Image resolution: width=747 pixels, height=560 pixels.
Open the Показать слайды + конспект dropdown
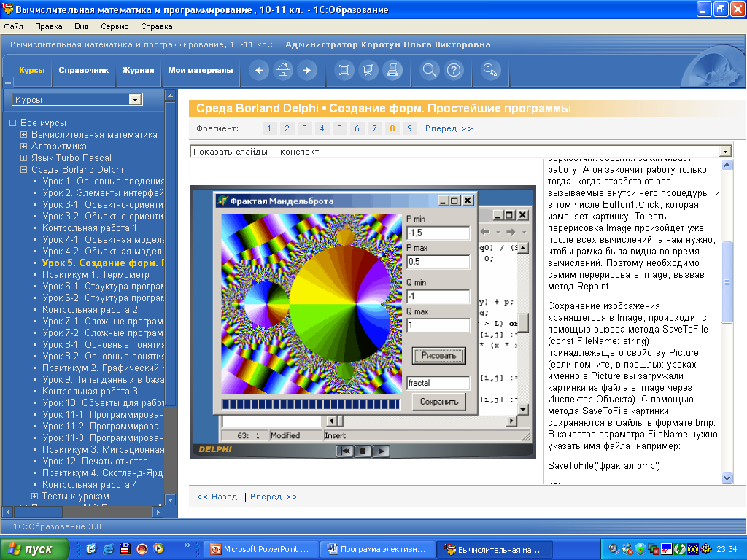tap(725, 152)
